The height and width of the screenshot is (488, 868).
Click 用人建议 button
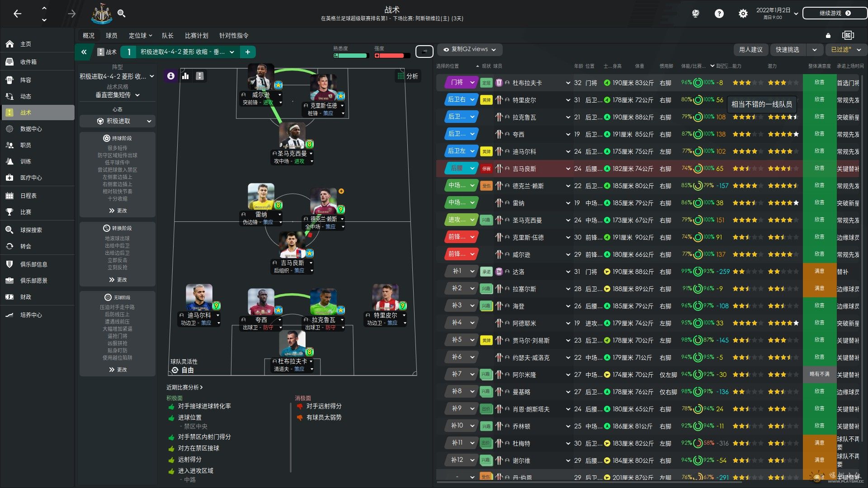tap(750, 50)
